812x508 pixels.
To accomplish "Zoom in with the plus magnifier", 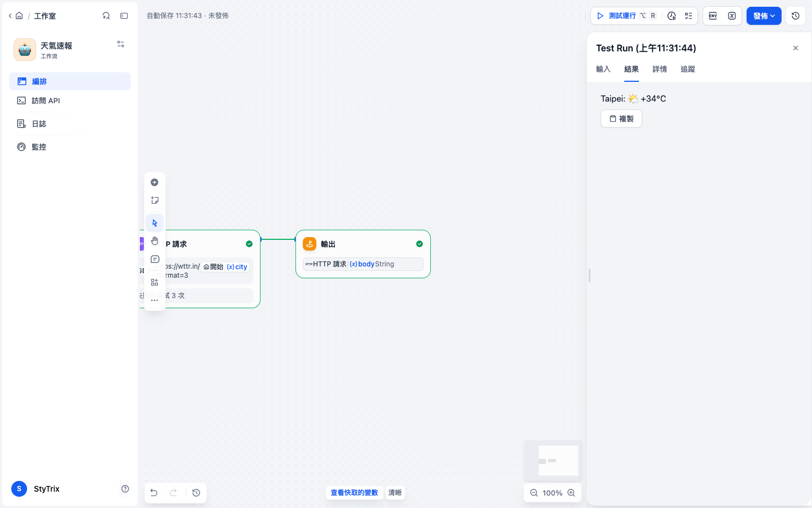I will coord(571,493).
